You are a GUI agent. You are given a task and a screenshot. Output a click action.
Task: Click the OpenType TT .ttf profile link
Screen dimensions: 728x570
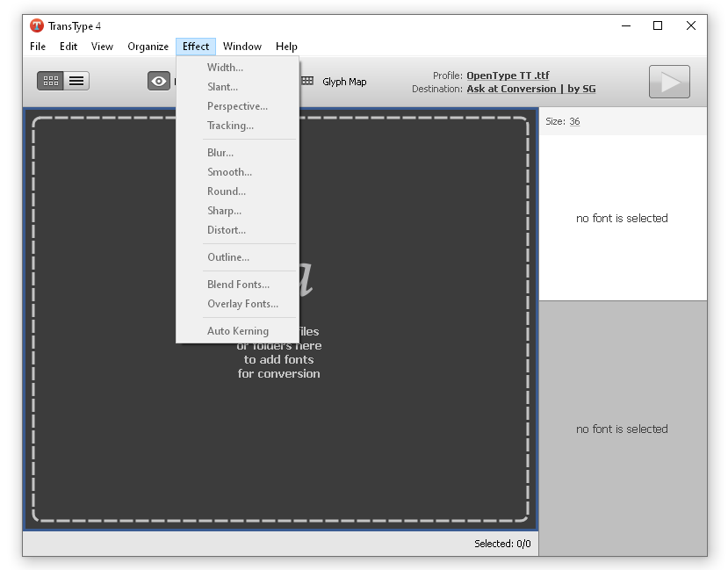(x=508, y=76)
